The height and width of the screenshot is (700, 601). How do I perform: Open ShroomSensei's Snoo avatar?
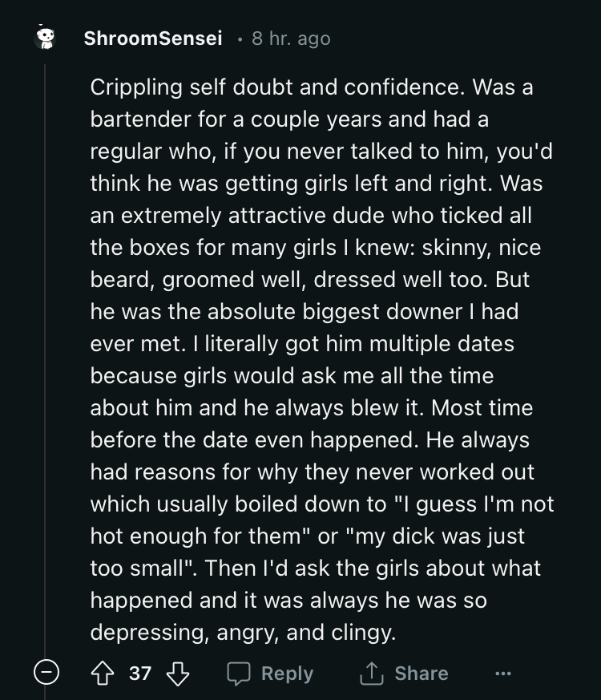click(45, 38)
